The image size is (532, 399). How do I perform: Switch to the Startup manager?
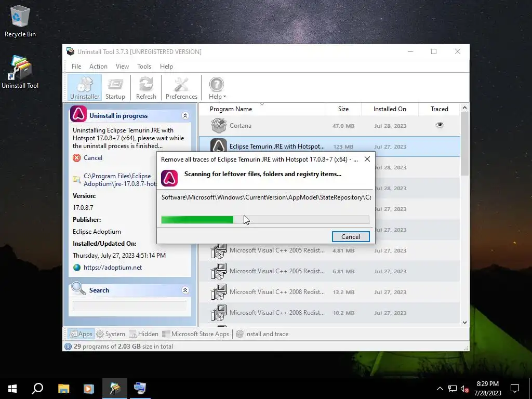(x=115, y=88)
